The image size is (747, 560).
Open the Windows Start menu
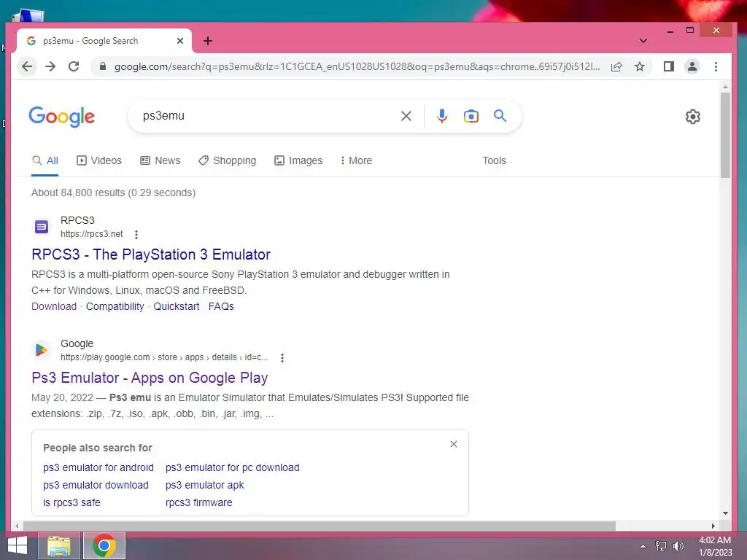(x=18, y=545)
